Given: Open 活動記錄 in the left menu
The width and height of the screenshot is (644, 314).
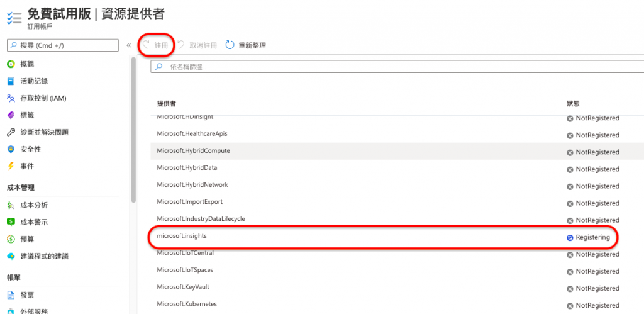Looking at the screenshot, I should coord(34,81).
